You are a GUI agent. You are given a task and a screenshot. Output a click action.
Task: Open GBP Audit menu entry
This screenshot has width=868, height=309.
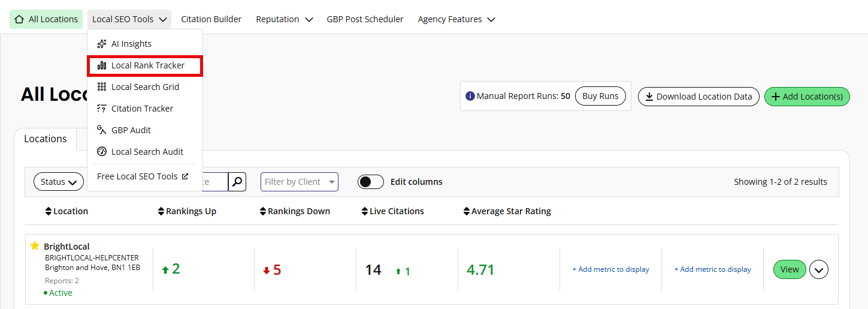point(144,130)
